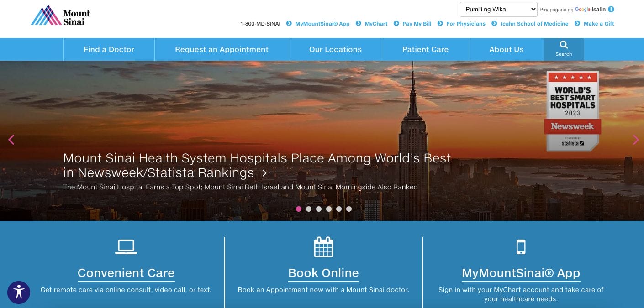Select the fourth carousel dot
The height and width of the screenshot is (308, 644).
point(329,209)
